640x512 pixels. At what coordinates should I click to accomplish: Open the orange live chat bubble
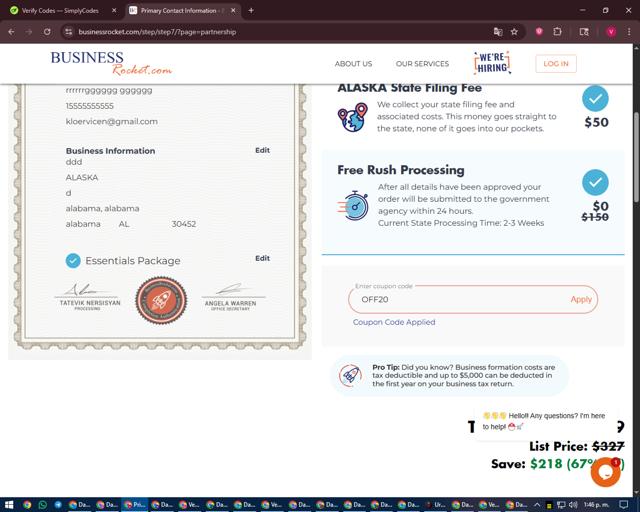[x=605, y=472]
